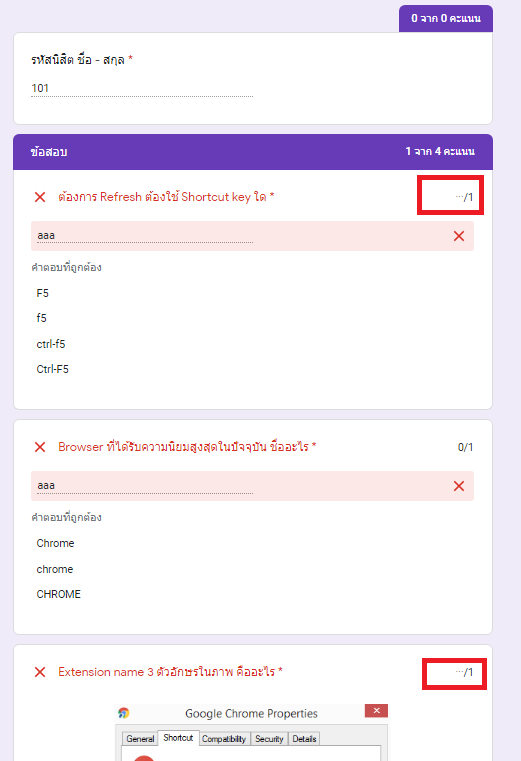Click the red X beside the Browser question
The image size is (521, 761).
(x=40, y=447)
